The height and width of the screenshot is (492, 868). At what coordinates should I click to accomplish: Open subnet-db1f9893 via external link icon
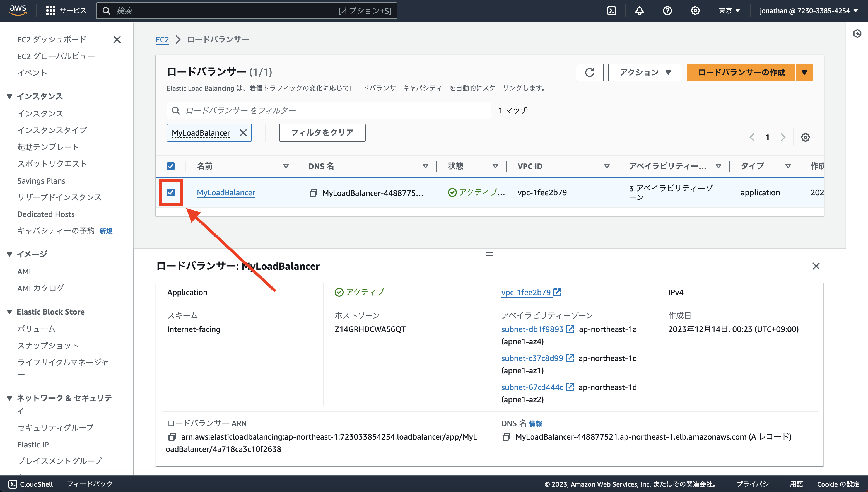tap(570, 329)
